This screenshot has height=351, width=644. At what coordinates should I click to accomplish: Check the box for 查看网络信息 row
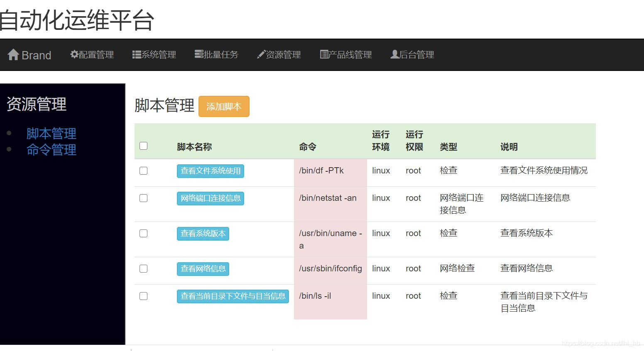[x=144, y=268]
